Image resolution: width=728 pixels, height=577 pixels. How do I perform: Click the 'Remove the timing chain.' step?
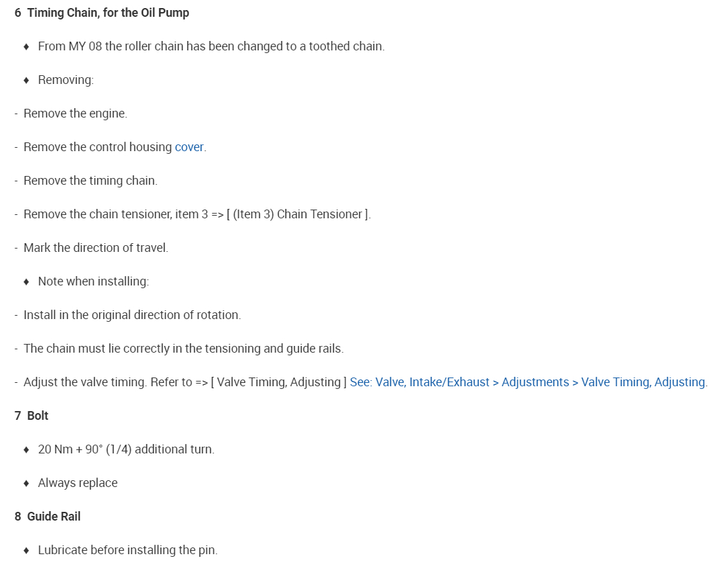pyautogui.click(x=90, y=181)
